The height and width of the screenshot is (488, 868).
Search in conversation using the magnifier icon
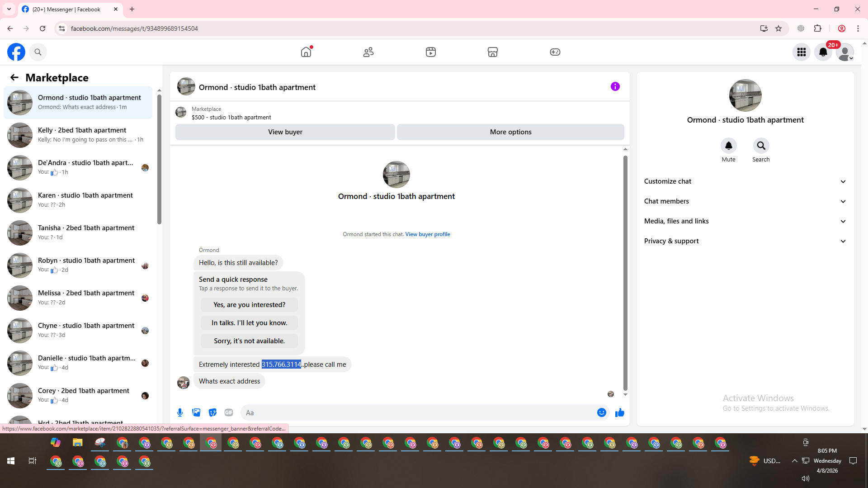click(x=761, y=146)
